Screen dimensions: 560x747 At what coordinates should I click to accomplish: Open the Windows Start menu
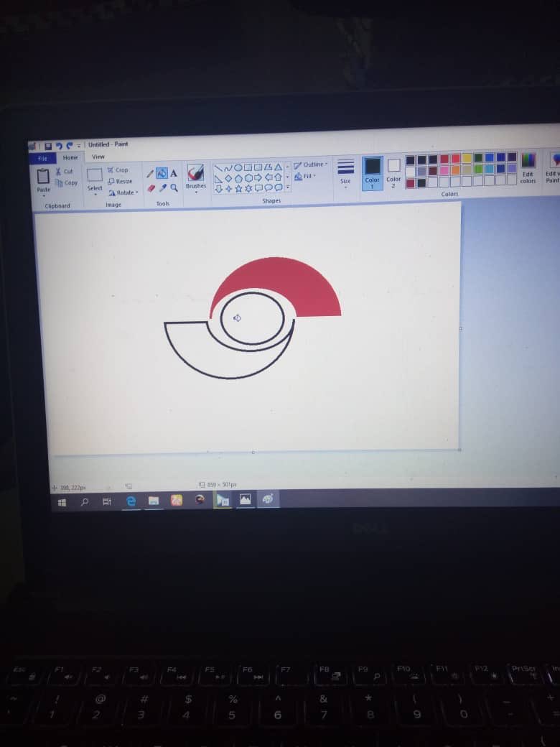click(62, 502)
